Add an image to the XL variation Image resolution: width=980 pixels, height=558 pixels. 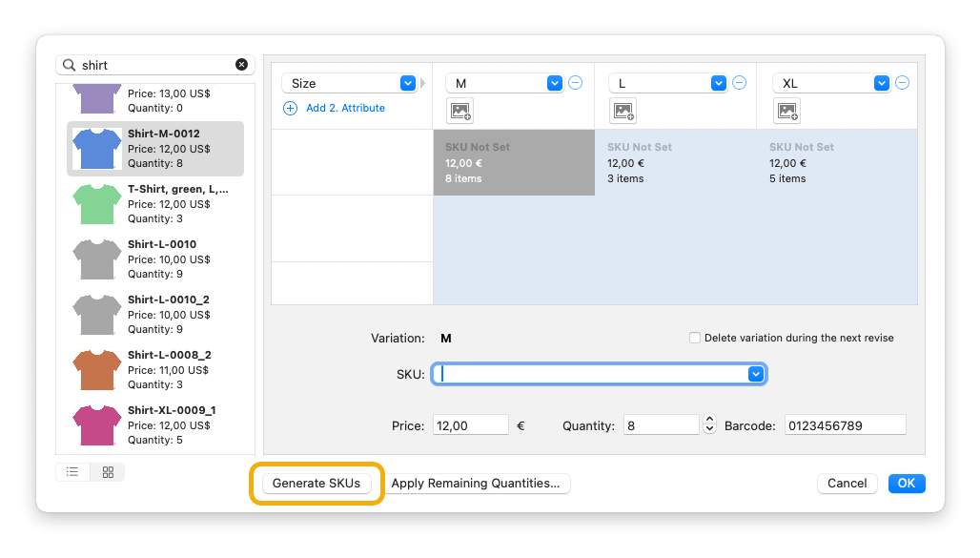click(x=786, y=111)
